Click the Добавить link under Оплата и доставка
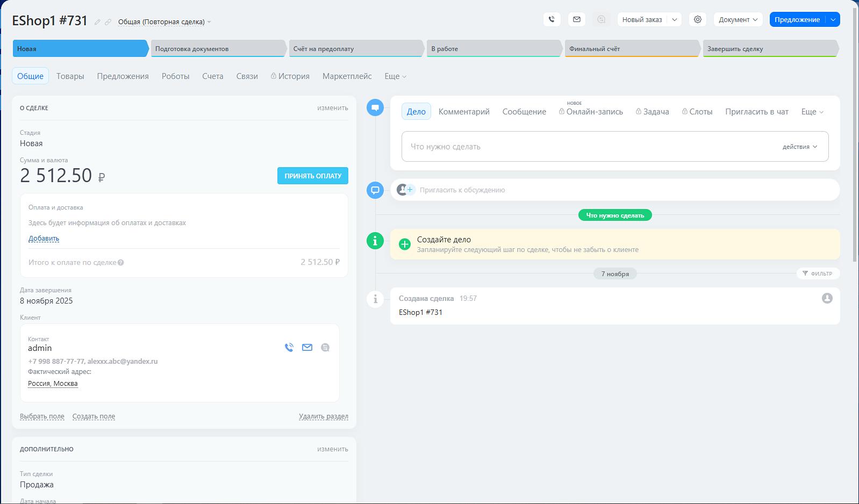The height and width of the screenshot is (504, 859). point(44,239)
